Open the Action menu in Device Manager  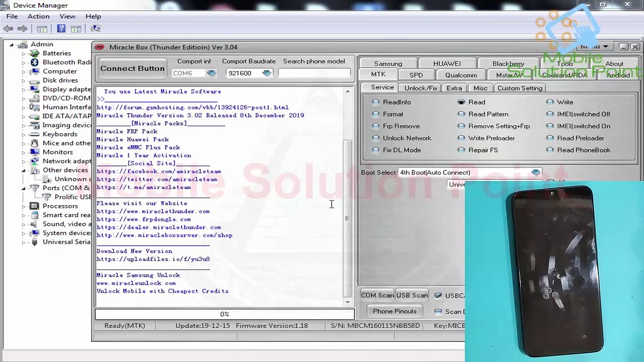pos(39,17)
